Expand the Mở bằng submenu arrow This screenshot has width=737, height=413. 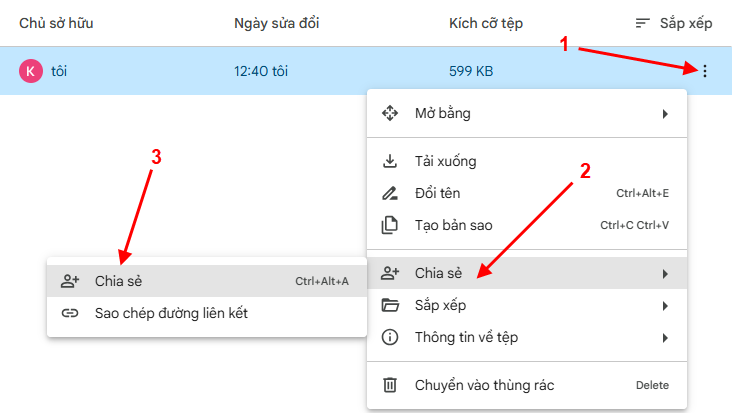pyautogui.click(x=665, y=114)
